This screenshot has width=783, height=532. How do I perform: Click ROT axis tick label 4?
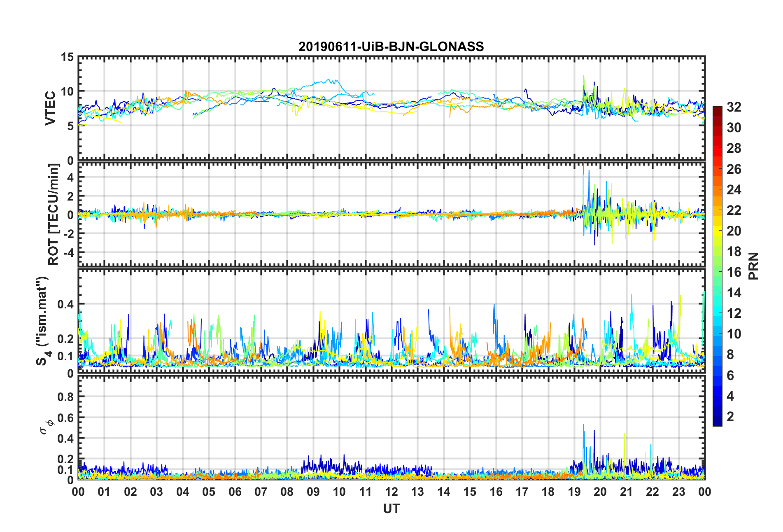click(70, 177)
